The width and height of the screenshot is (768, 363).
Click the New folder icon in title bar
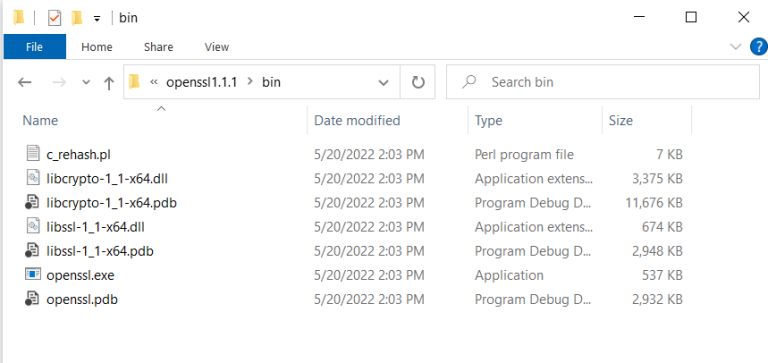77,18
